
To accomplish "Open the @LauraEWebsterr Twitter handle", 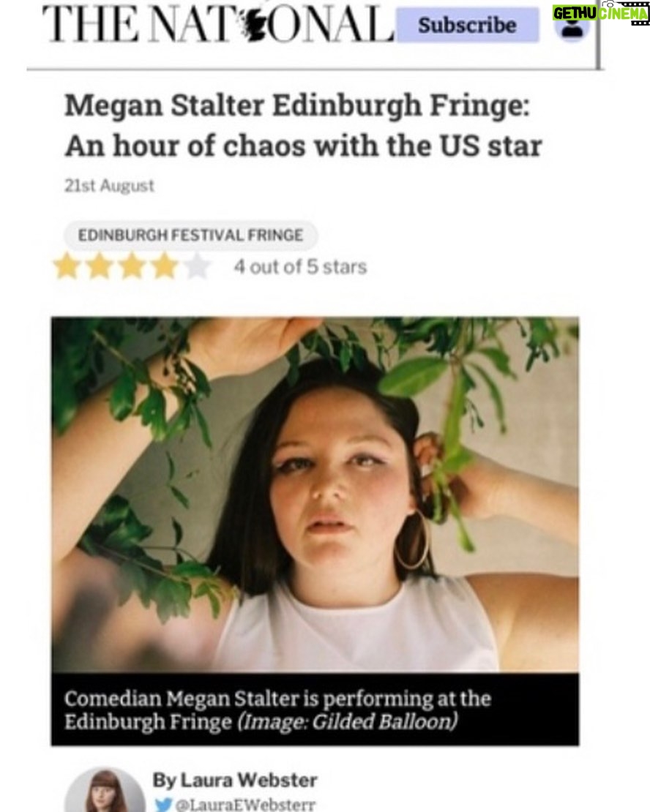I will (x=244, y=805).
